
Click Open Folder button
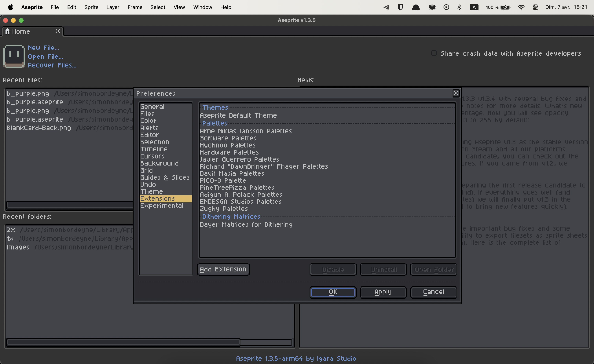pos(434,269)
